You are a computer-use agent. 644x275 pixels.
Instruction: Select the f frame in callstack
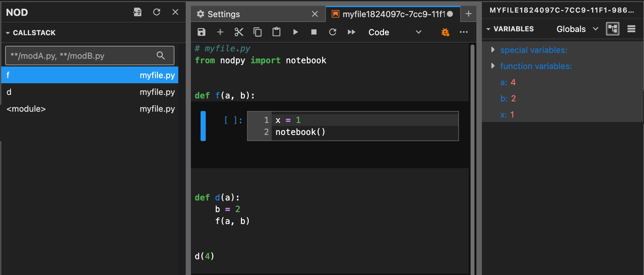pyautogui.click(x=90, y=75)
